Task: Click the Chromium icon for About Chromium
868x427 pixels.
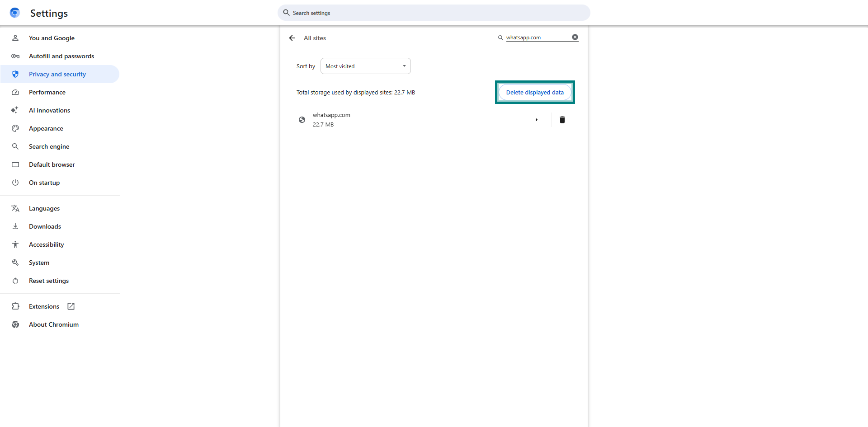Action: coord(15,324)
